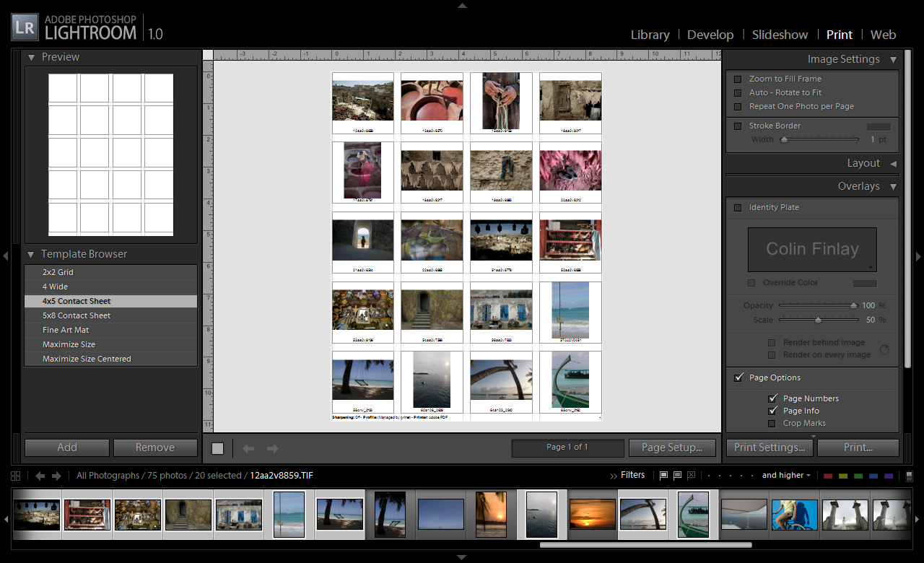Select the Fine Art Mat template
This screenshot has width=924, height=563.
point(66,330)
